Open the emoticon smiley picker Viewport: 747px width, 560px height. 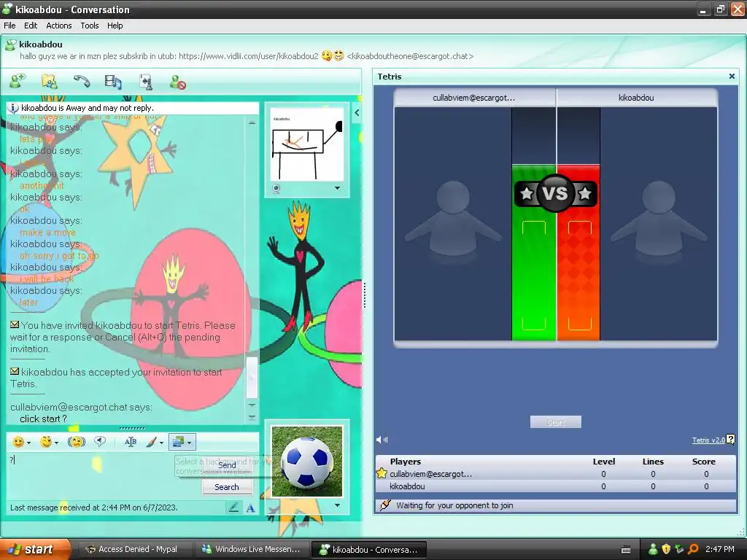tap(18, 442)
